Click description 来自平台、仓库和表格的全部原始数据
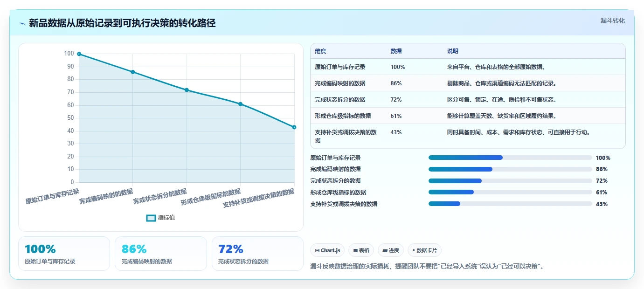The height and width of the screenshot is (289, 644). (496, 67)
